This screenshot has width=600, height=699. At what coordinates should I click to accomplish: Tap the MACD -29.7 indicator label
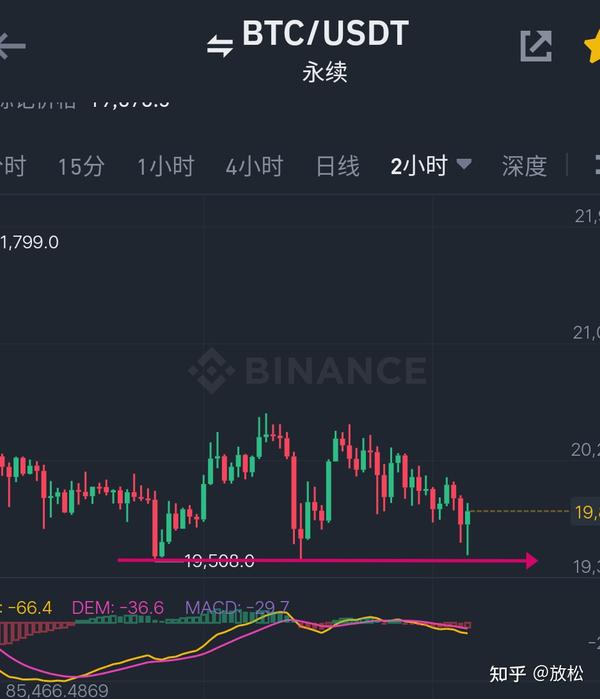coord(237,608)
